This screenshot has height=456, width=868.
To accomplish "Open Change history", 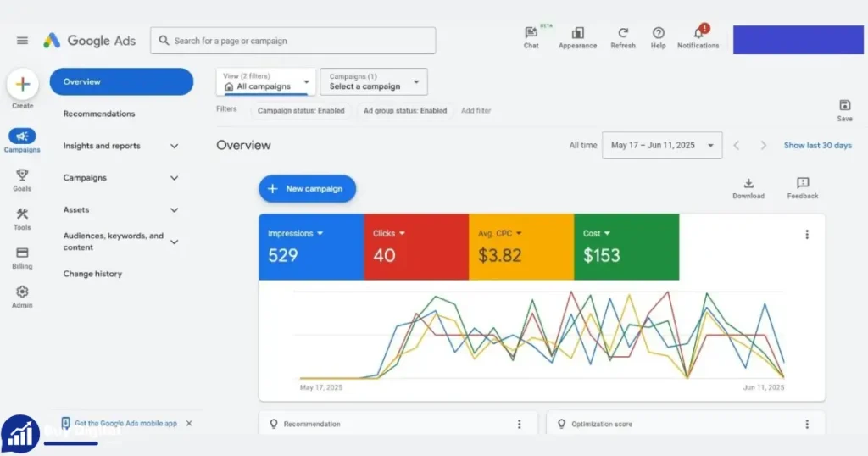I will click(92, 274).
